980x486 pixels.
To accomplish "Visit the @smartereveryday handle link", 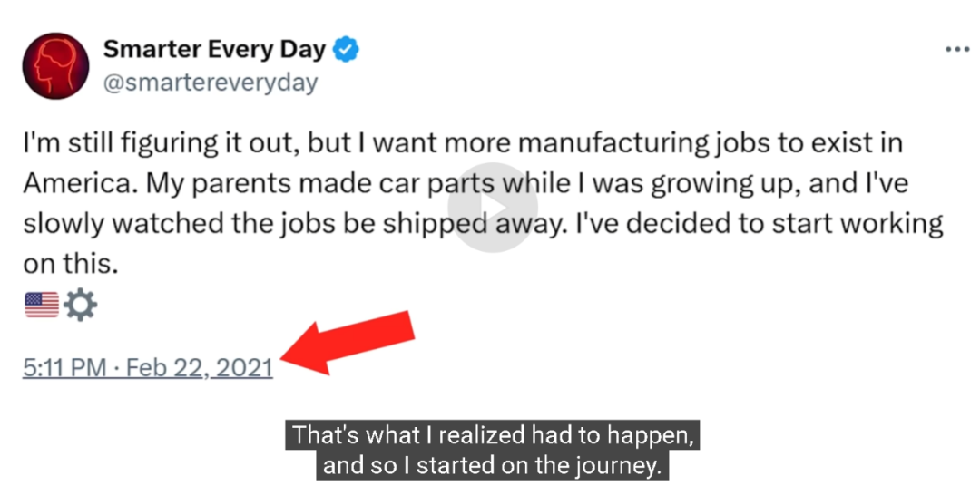I will click(x=210, y=83).
